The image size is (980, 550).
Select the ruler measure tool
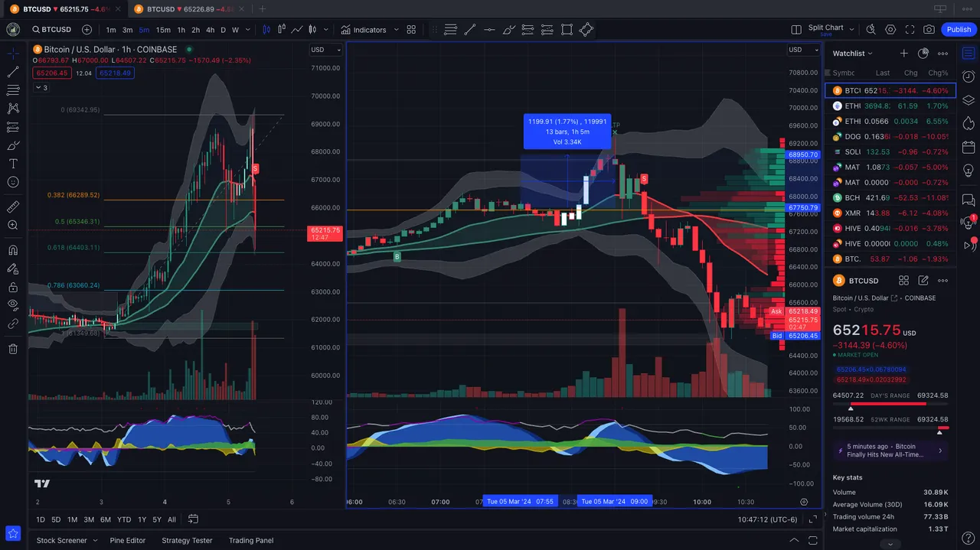13,207
